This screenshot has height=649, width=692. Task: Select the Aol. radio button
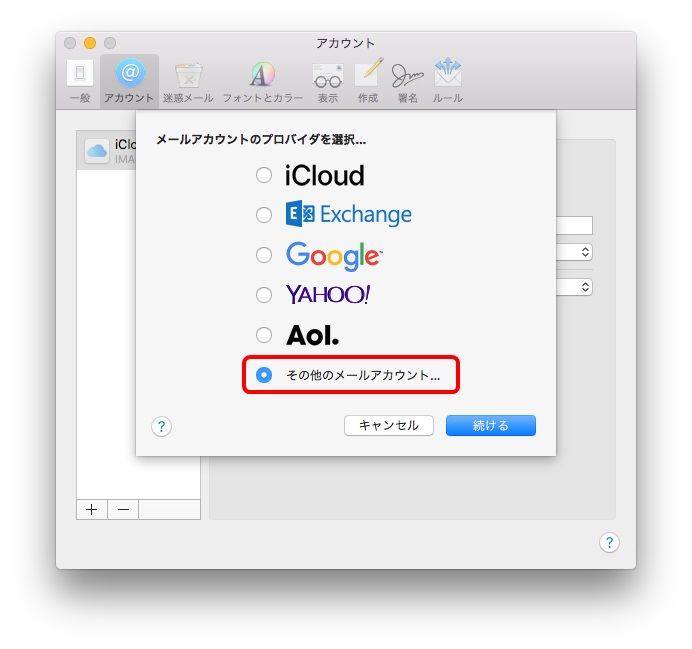point(264,335)
